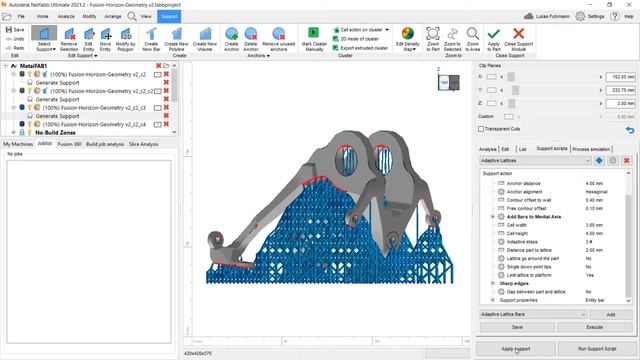Click the Zoom to Area icon
Viewport: 640px width, 360px height.
click(473, 33)
